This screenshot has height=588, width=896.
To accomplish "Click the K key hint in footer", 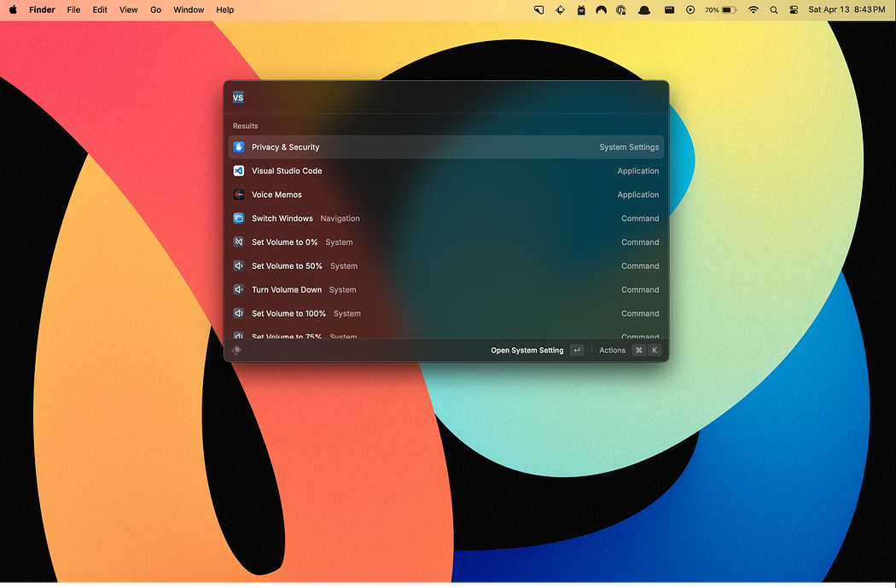I will [655, 350].
